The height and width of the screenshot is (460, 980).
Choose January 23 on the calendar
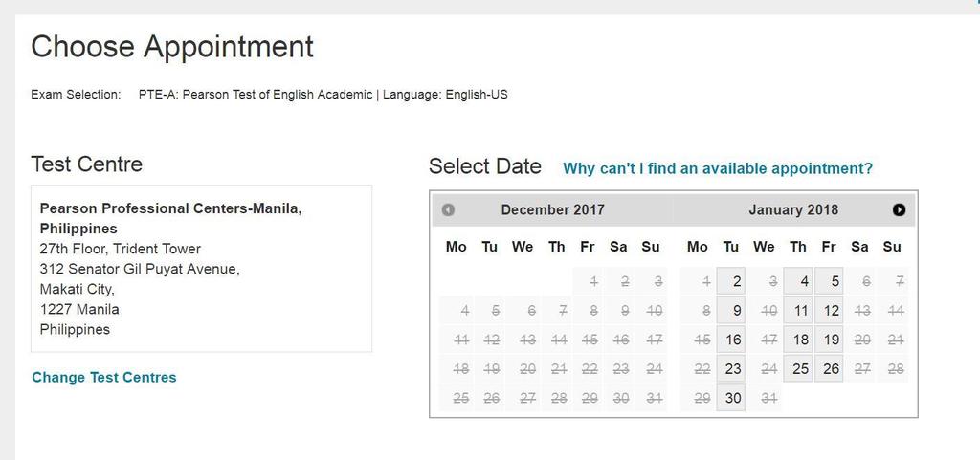pos(732,369)
